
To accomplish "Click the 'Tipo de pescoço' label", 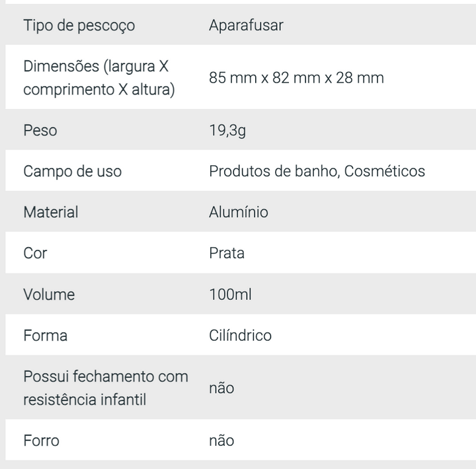I will coord(79,25).
